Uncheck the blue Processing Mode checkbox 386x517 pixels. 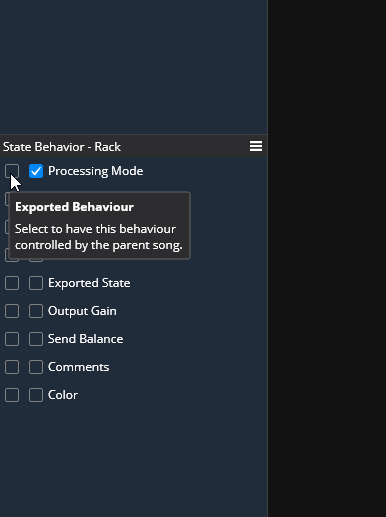(x=36, y=171)
